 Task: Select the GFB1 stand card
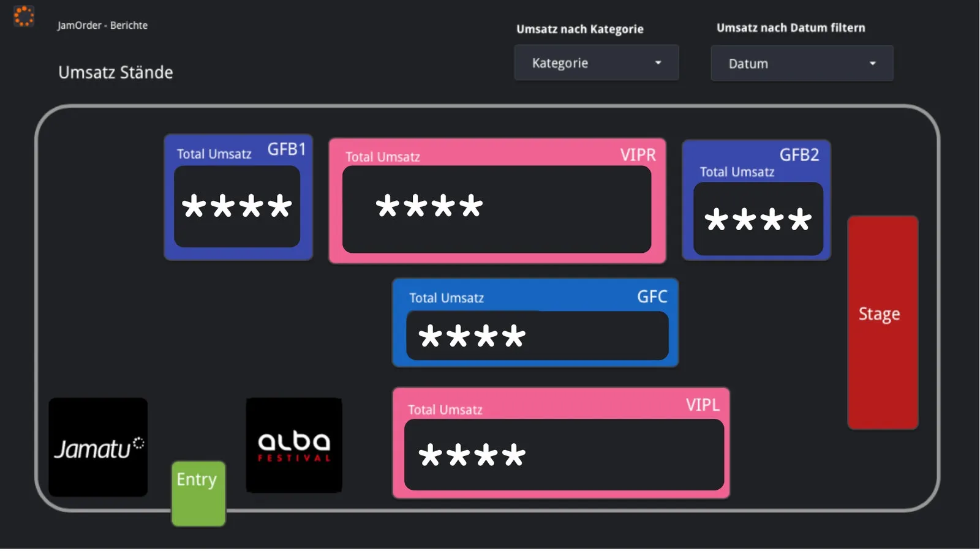pos(238,198)
